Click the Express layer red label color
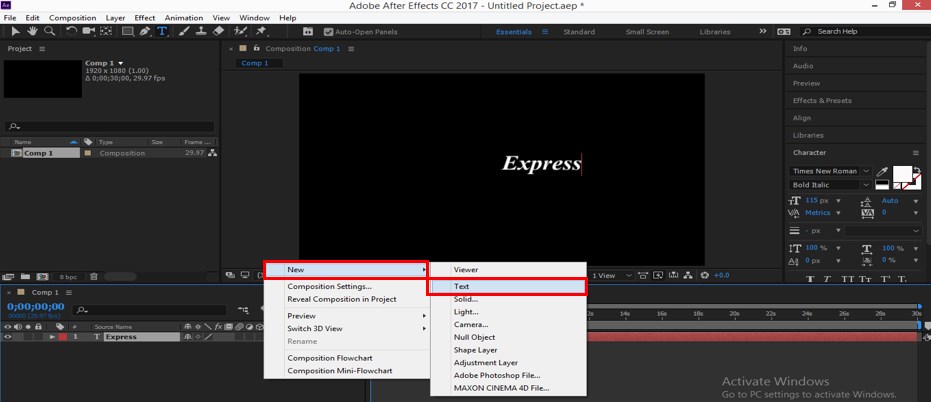Image resolution: width=931 pixels, height=402 pixels. point(62,337)
